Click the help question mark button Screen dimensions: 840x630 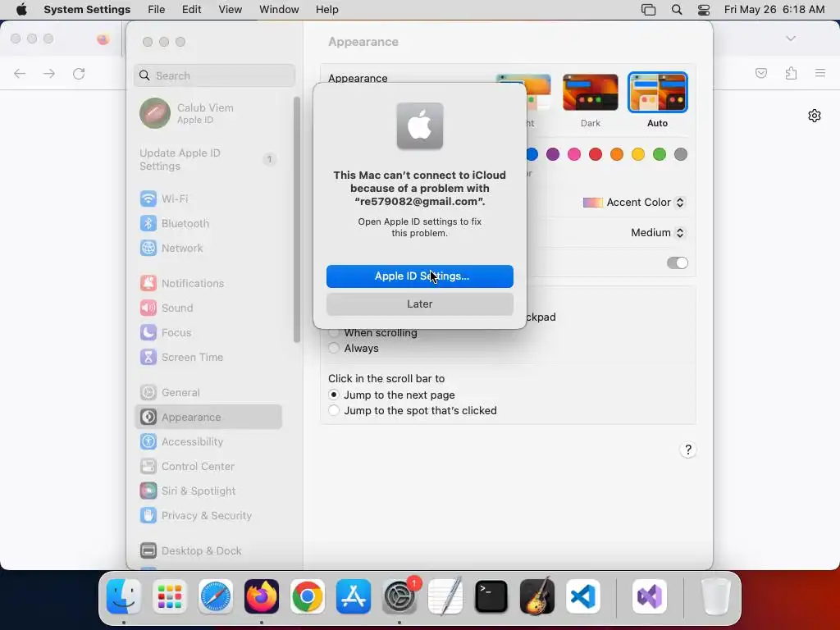(x=688, y=450)
